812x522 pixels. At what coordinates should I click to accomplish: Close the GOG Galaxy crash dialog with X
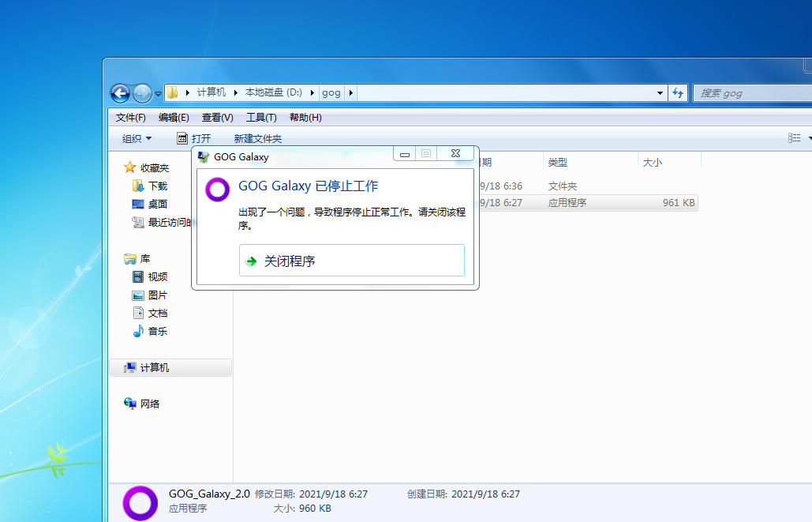pyautogui.click(x=455, y=153)
